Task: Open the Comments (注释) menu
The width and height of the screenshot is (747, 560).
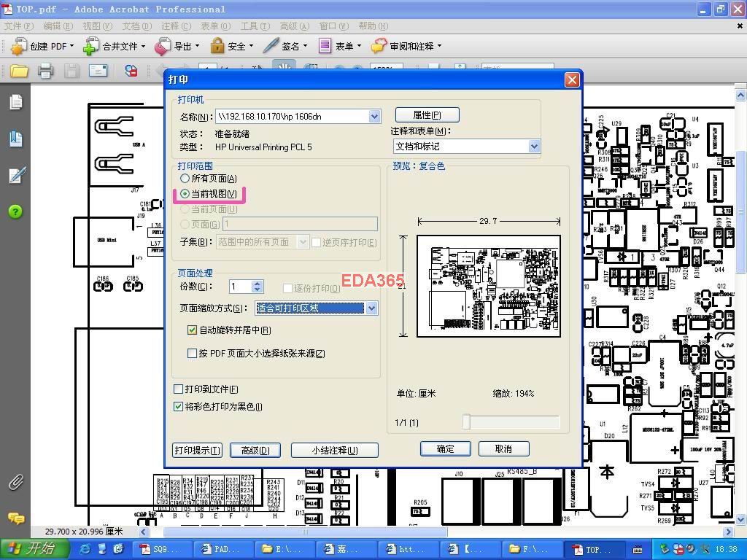Action: pos(176,26)
